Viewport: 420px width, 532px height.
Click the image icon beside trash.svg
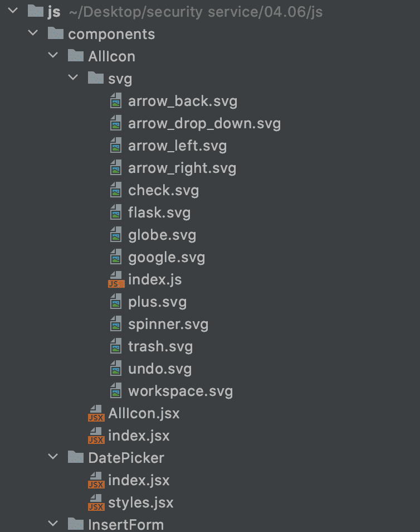[115, 346]
